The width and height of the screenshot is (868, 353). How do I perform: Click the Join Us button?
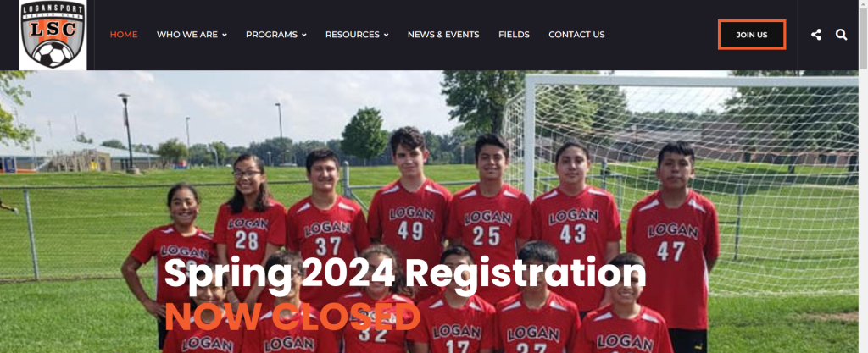752,35
